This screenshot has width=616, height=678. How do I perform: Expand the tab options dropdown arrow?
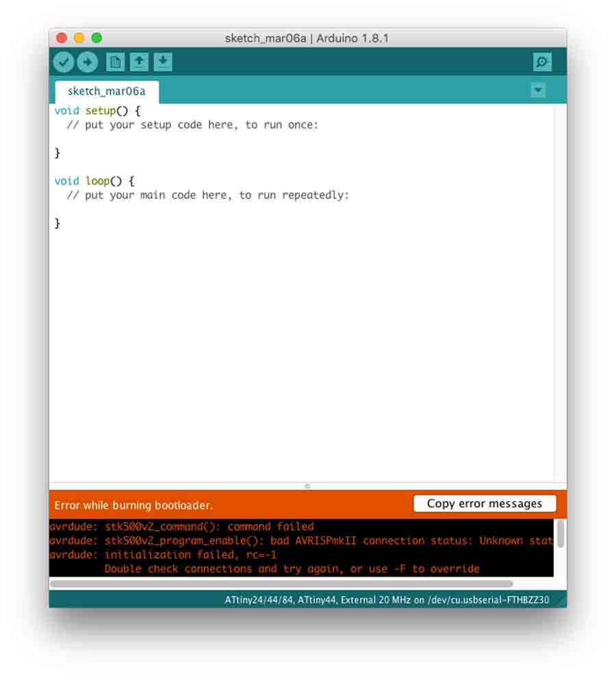click(538, 90)
